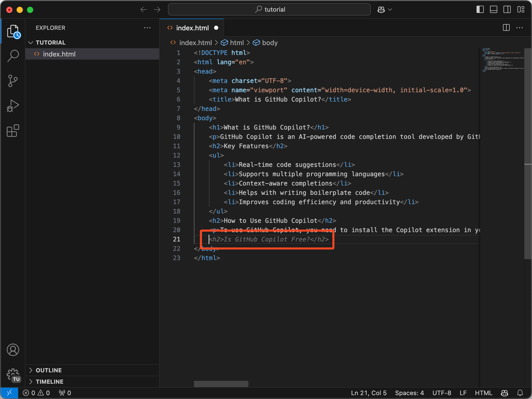
Task: Expand the TIMELINE section
Action: coord(49,382)
